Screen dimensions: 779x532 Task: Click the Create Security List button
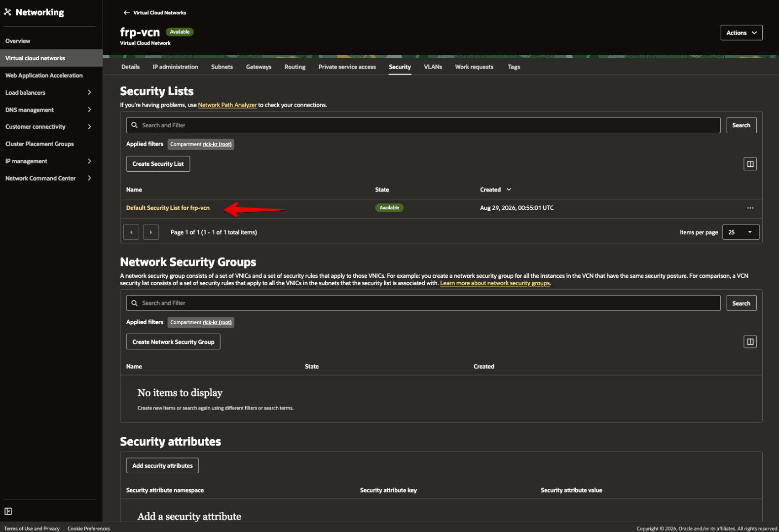(x=158, y=164)
